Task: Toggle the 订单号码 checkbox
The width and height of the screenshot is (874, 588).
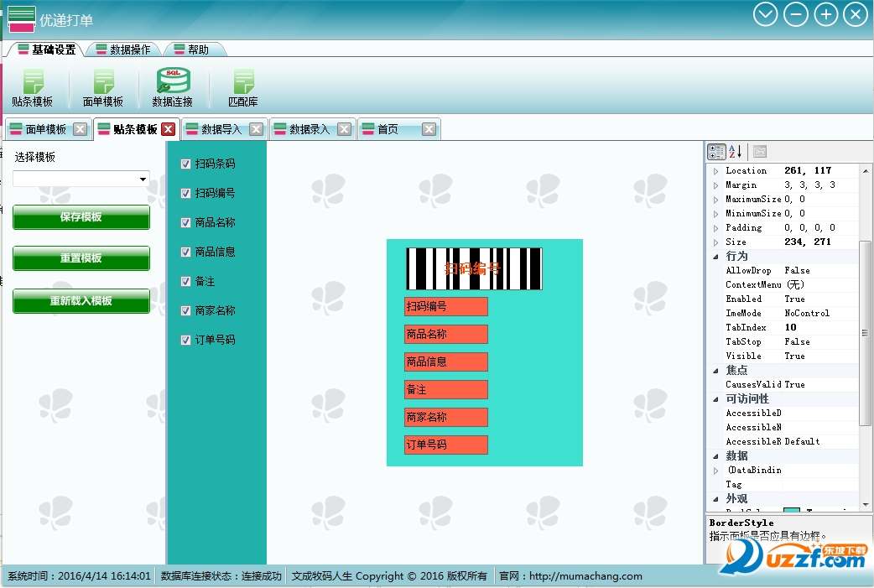Action: (186, 340)
